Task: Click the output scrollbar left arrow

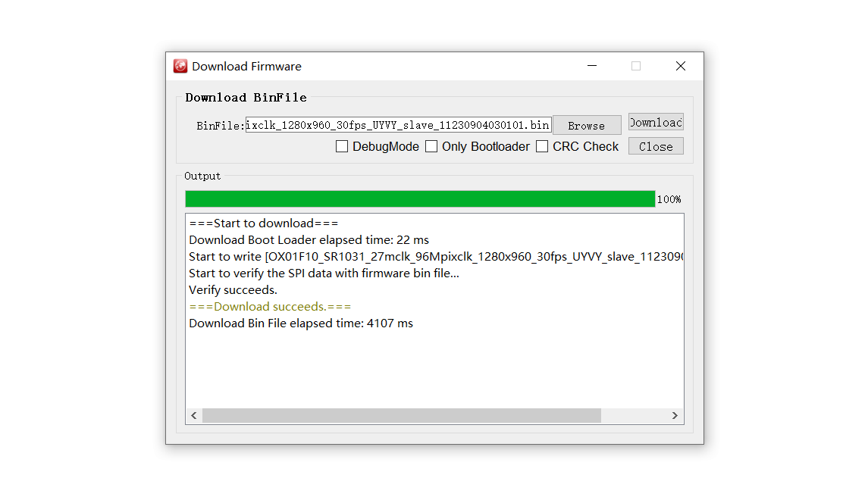Action: pyautogui.click(x=194, y=416)
